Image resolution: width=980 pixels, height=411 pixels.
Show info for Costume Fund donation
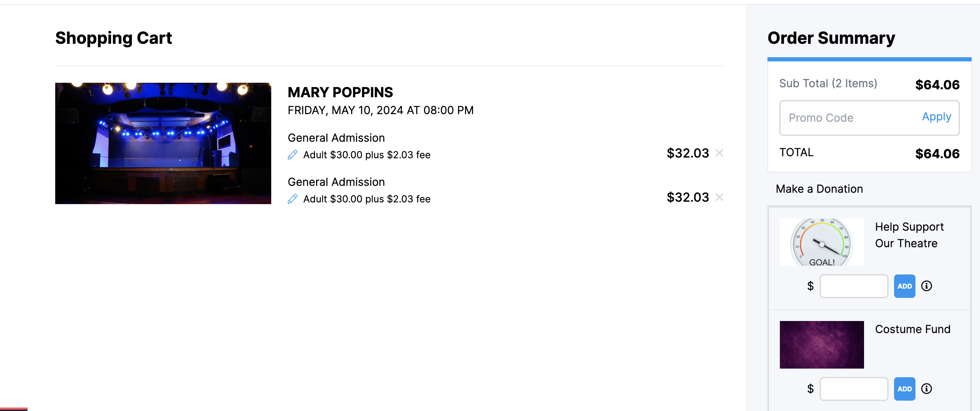(x=927, y=389)
